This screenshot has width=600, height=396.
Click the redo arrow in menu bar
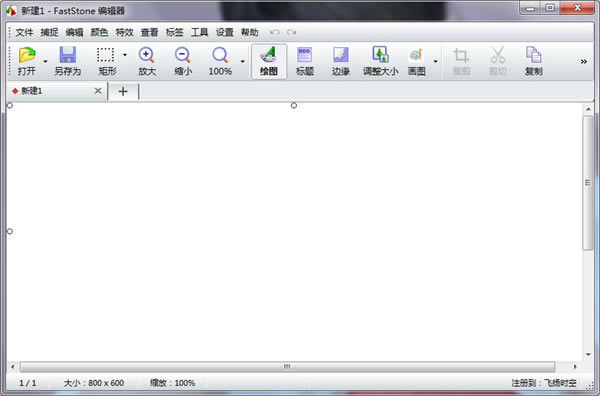coord(292,33)
